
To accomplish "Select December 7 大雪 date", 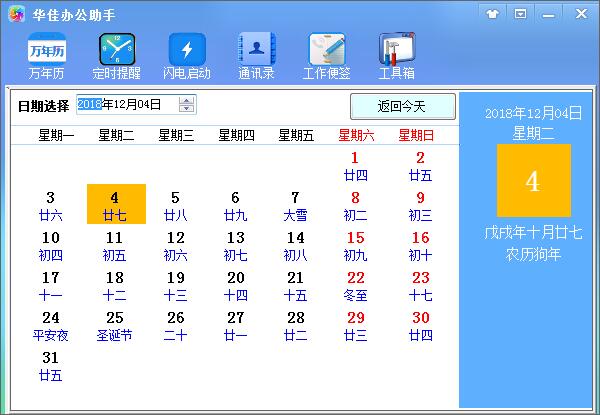I will [295, 205].
